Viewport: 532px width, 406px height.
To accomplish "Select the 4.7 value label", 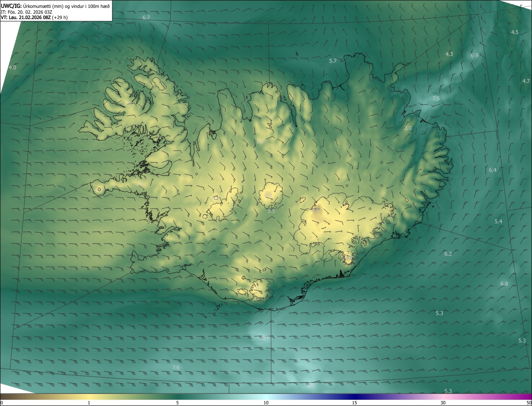I will [x=526, y=81].
